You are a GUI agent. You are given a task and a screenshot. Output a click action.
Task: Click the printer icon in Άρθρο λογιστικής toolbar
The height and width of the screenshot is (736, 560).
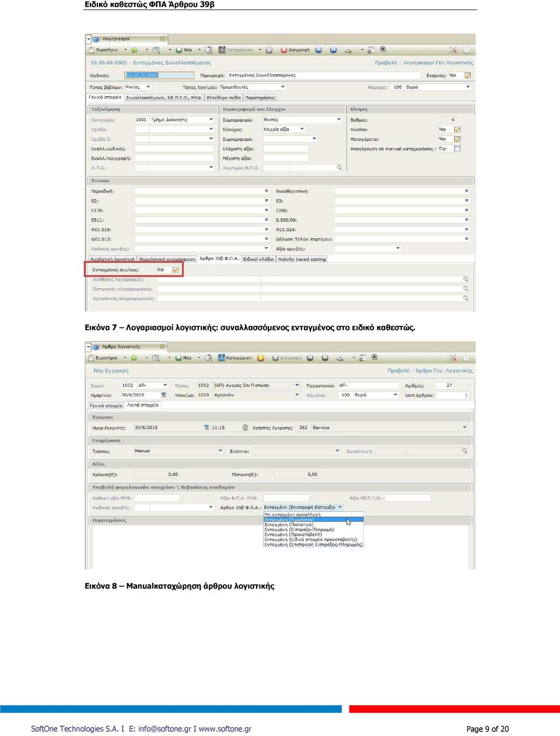(x=339, y=358)
